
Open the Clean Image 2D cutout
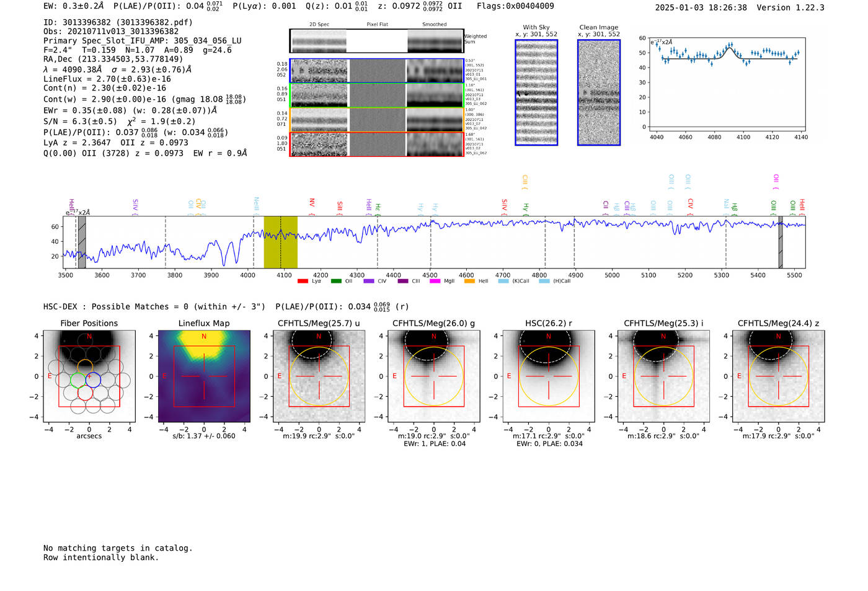tap(599, 92)
